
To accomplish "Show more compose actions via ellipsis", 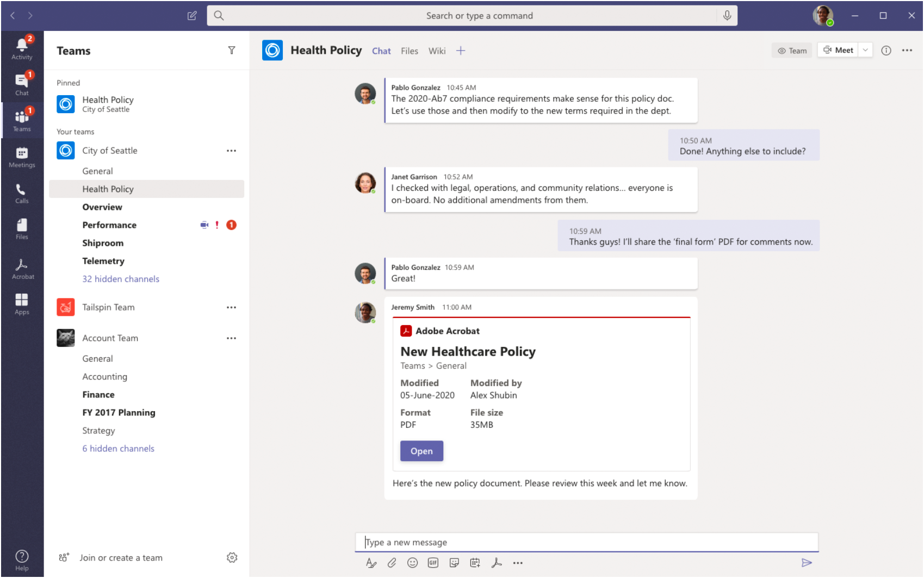I will (517, 563).
